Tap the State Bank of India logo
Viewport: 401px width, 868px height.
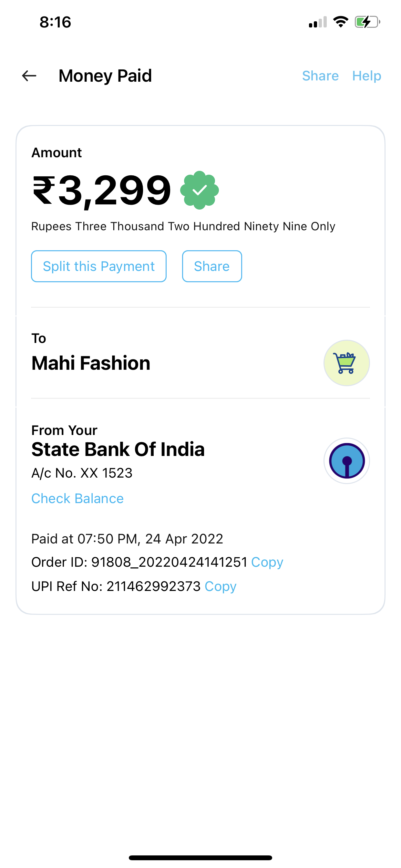pyautogui.click(x=346, y=460)
